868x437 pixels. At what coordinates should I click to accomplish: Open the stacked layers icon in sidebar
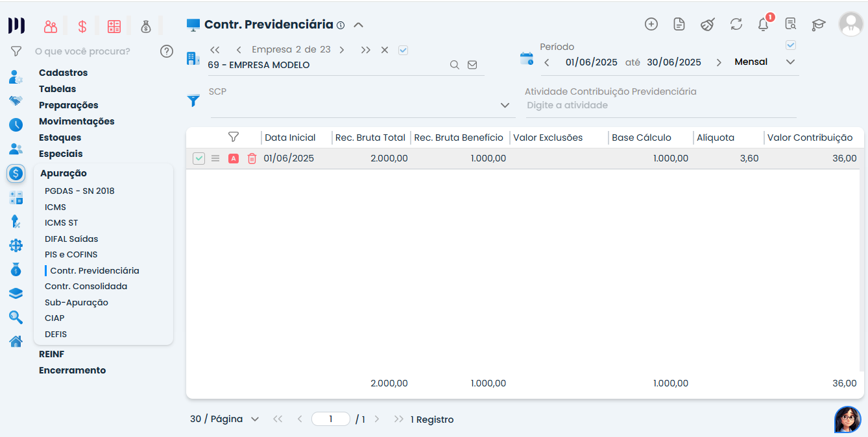point(16,293)
